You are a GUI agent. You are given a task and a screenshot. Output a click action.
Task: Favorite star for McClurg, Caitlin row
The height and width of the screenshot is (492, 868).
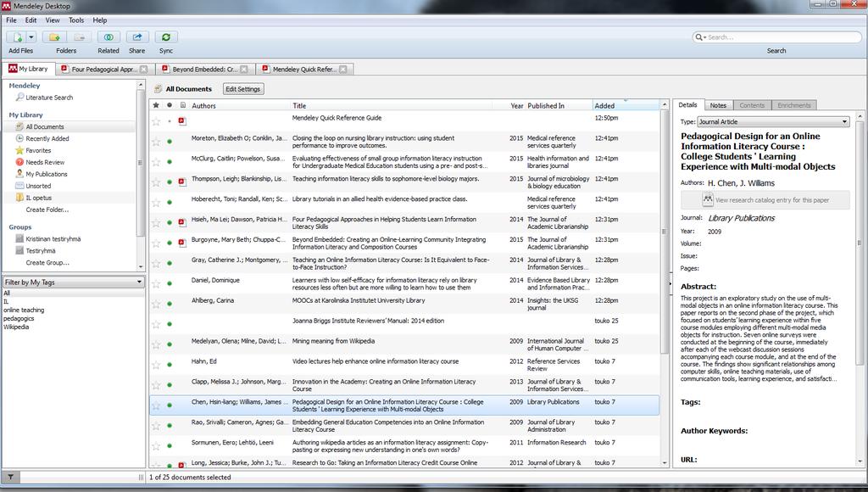click(156, 162)
